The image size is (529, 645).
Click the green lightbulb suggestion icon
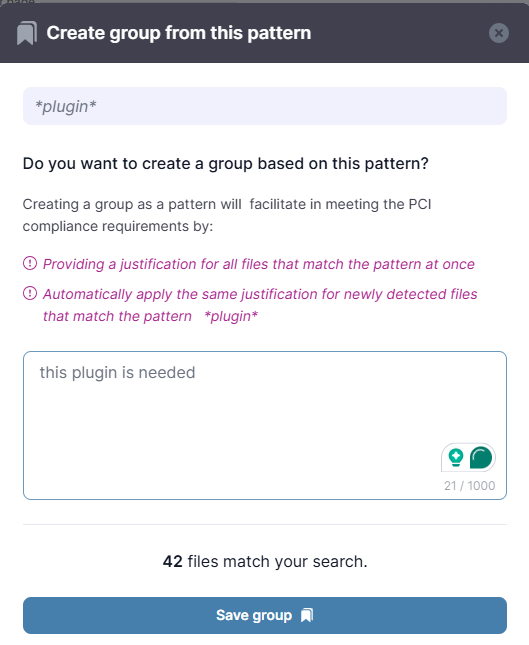[x=456, y=457]
